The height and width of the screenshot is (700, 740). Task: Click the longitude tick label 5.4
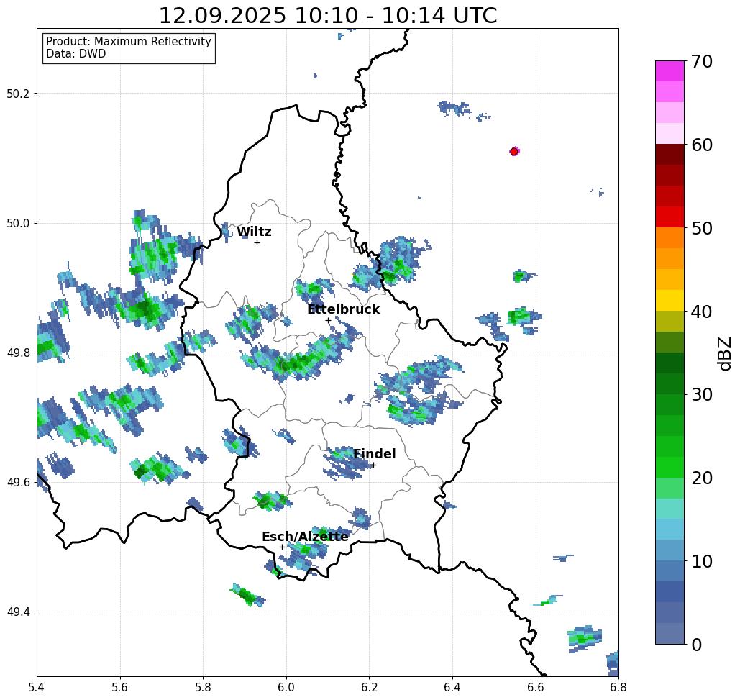click(x=37, y=687)
